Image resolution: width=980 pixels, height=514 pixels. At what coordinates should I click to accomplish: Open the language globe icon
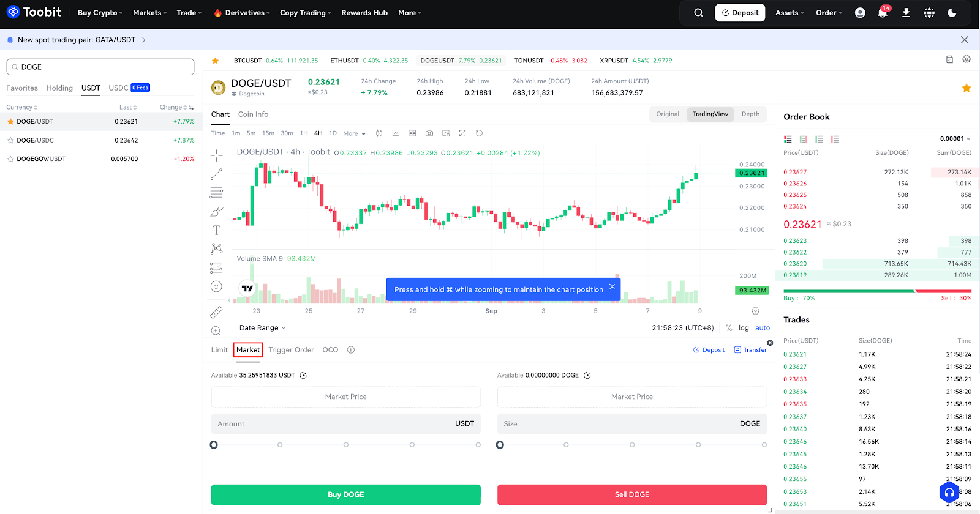click(929, 13)
